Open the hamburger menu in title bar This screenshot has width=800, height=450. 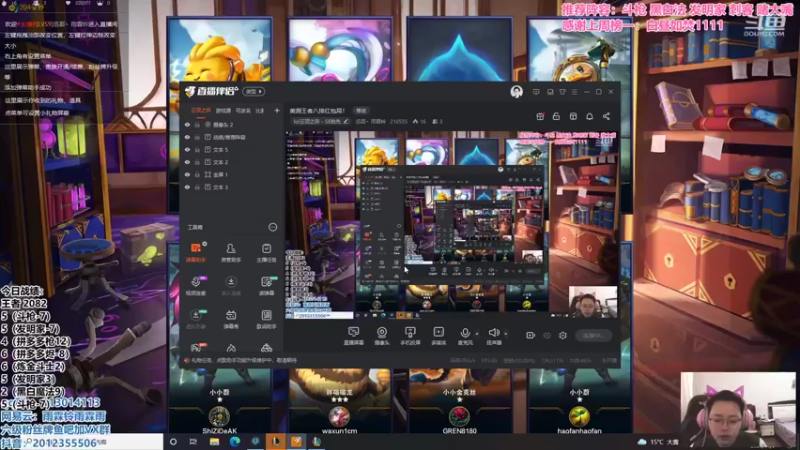574,92
